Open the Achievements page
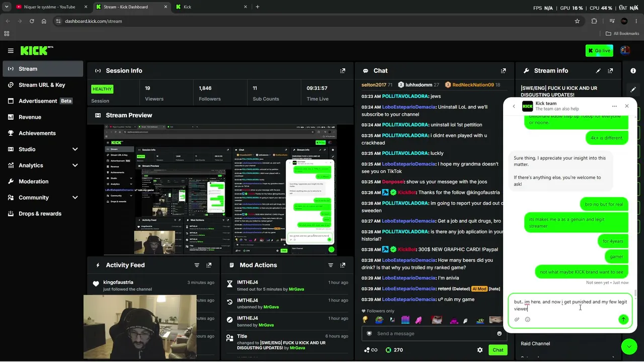The width and height of the screenshot is (644, 362). coord(43,133)
